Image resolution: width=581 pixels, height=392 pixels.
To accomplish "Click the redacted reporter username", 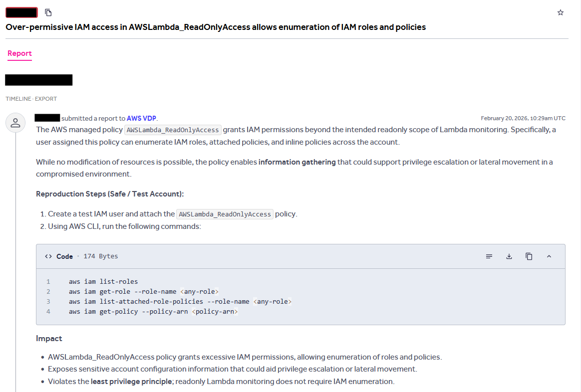I will coord(47,118).
